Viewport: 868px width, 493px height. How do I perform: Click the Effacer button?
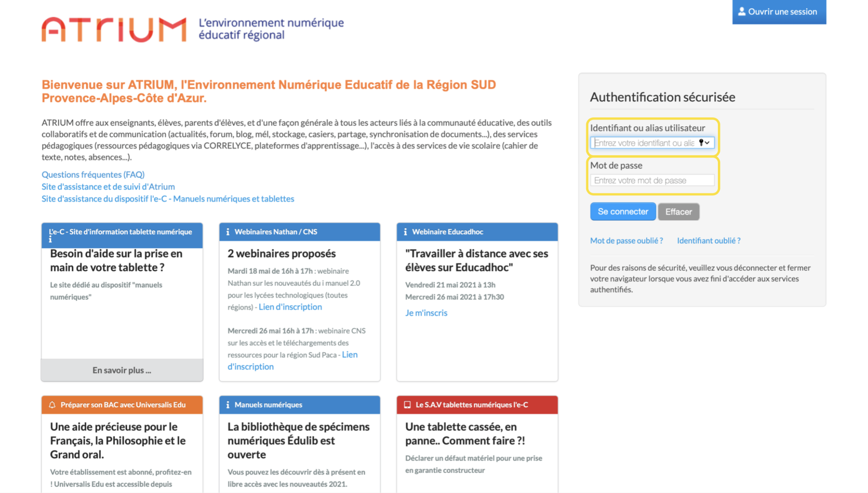click(678, 212)
